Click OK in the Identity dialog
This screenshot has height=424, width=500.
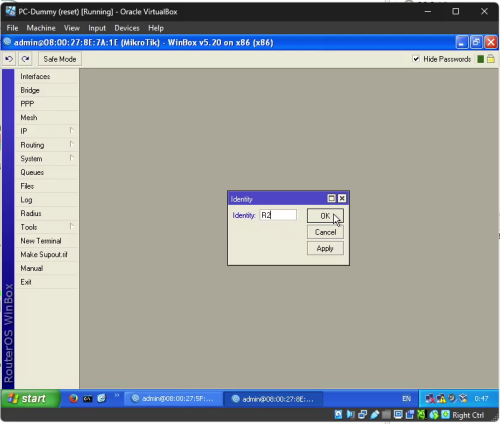click(x=325, y=216)
